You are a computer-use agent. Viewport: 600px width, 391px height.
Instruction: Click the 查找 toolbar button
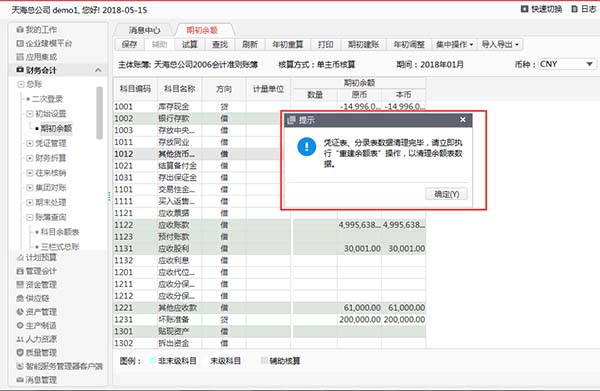pyautogui.click(x=220, y=44)
